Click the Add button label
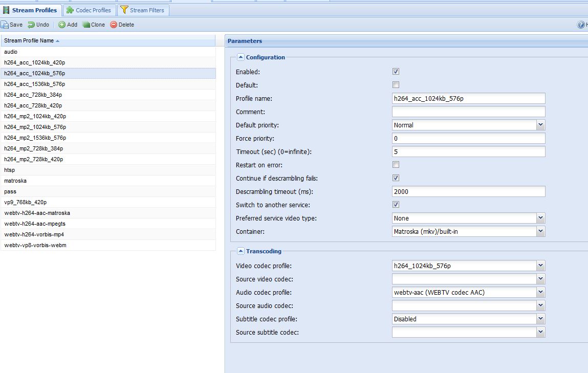 [x=72, y=25]
